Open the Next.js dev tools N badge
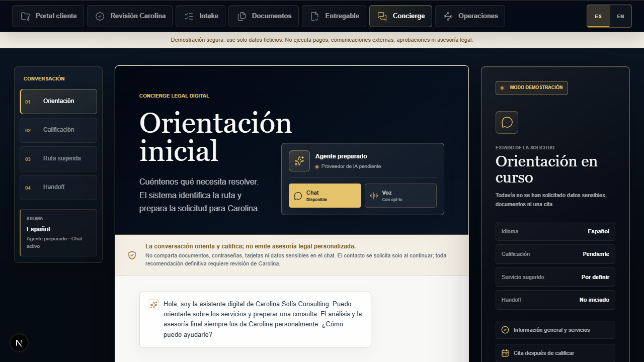 coord(19,343)
